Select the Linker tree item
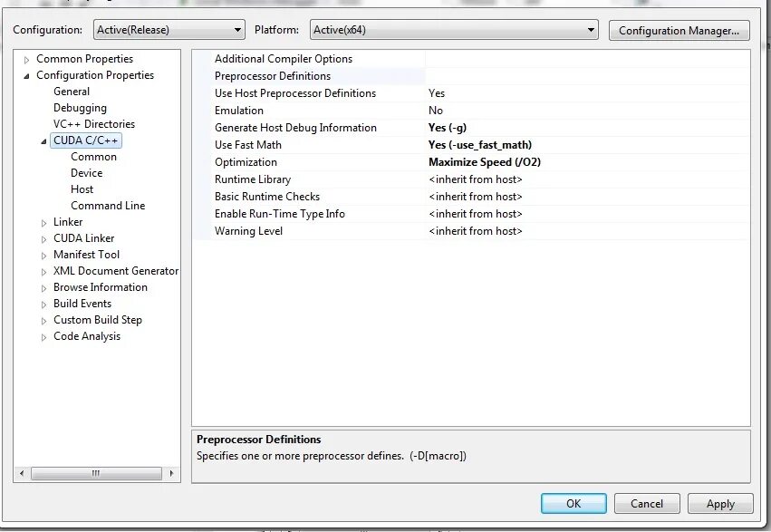This screenshot has height=532, width=771. point(68,222)
